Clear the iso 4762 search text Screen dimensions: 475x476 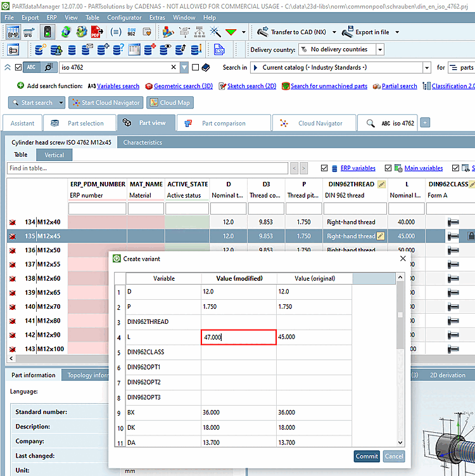(x=174, y=67)
